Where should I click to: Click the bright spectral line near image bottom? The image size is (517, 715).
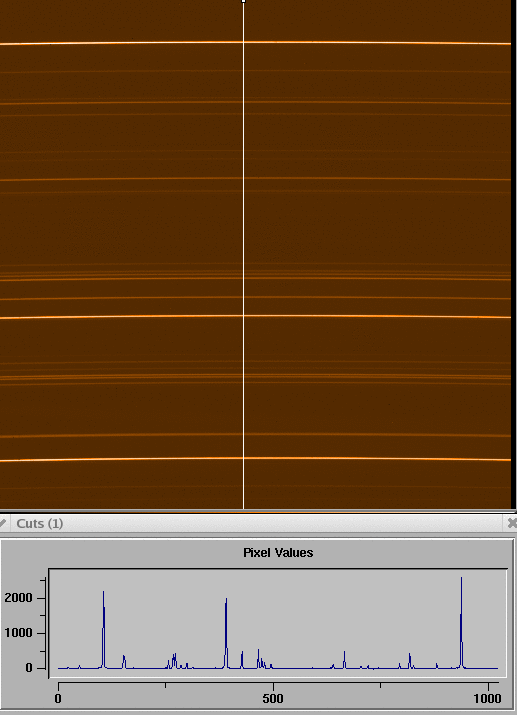[255, 459]
